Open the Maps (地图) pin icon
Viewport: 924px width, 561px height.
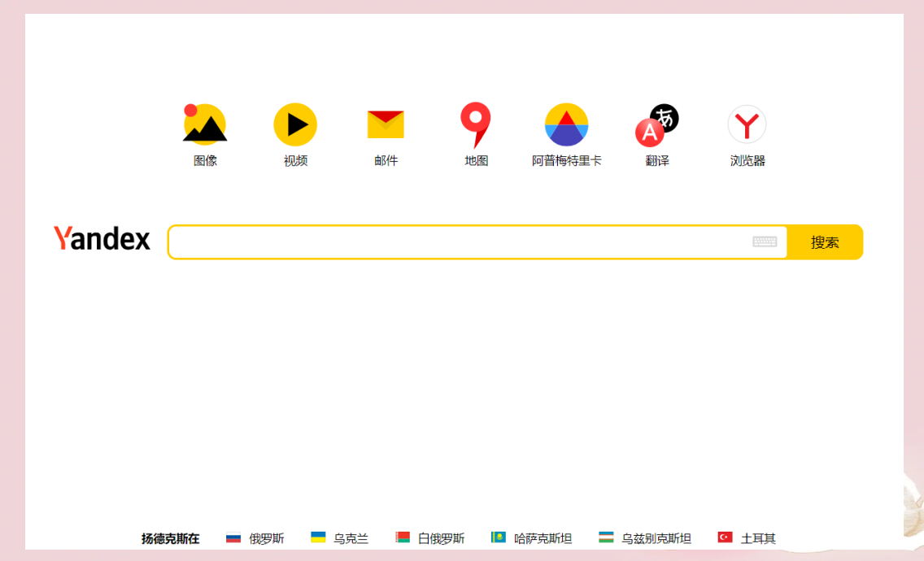(476, 124)
